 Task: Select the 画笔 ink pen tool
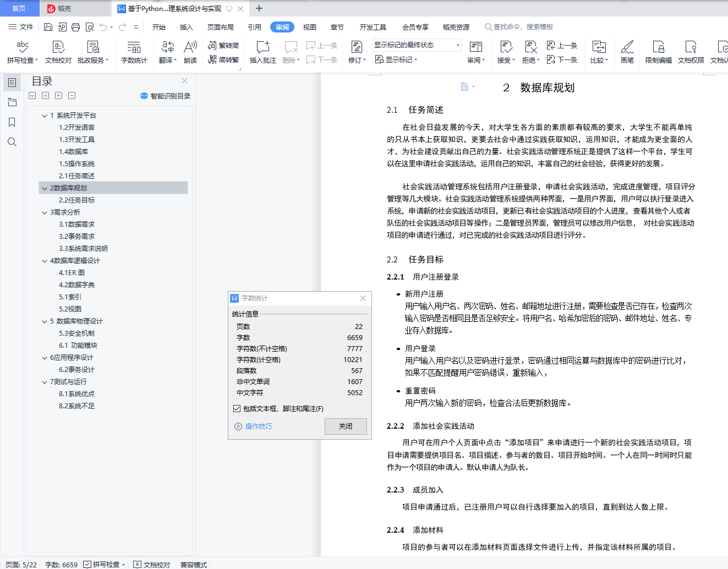[x=627, y=52]
